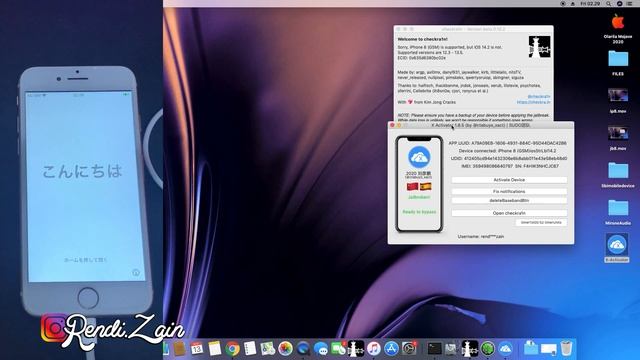Open Messages from the dock
The width and height of the screenshot is (640, 360).
pyautogui.click(x=321, y=349)
